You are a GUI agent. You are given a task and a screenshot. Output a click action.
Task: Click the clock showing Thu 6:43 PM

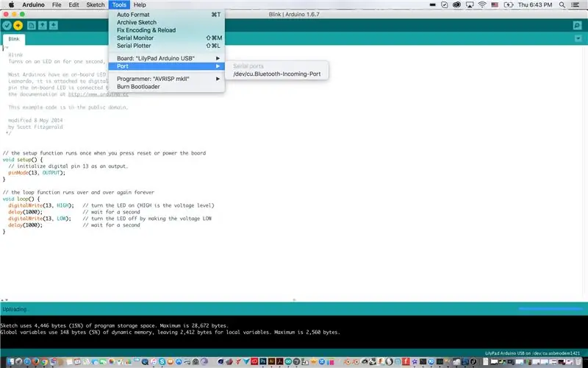tap(535, 4)
